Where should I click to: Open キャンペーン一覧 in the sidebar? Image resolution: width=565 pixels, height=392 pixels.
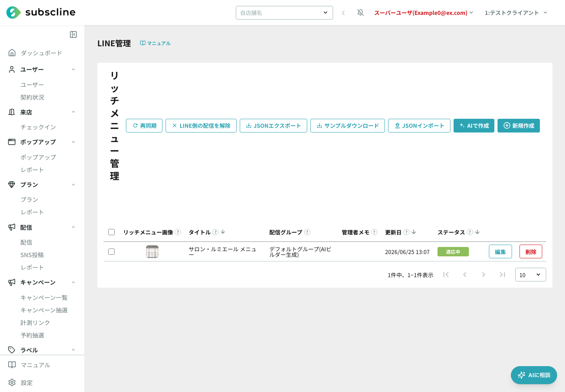pyautogui.click(x=44, y=298)
